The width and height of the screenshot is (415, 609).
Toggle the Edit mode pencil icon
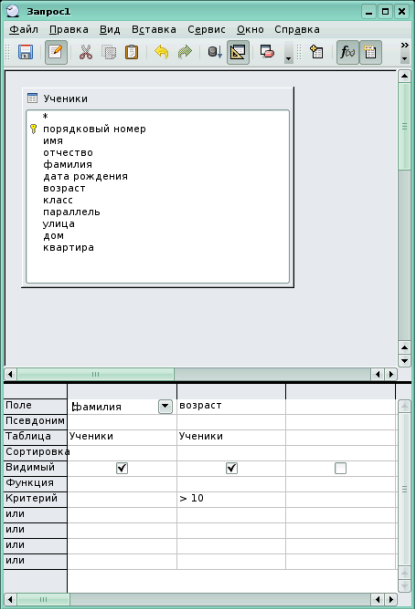point(56,52)
